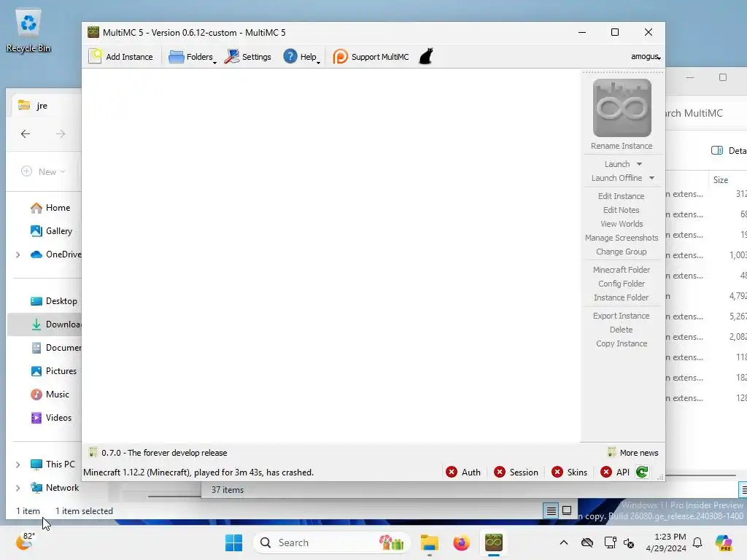Click the Support MultiMC Patreon button
The image size is (747, 560).
point(371,57)
